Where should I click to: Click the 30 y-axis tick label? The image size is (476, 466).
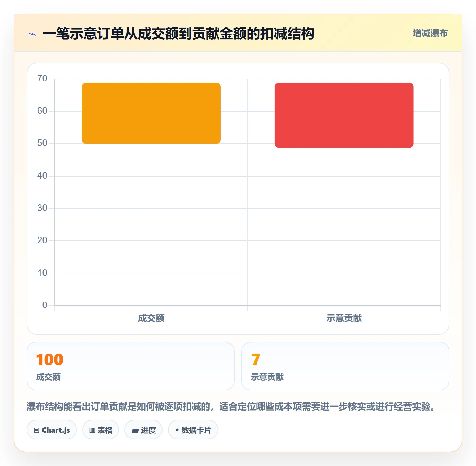click(42, 208)
